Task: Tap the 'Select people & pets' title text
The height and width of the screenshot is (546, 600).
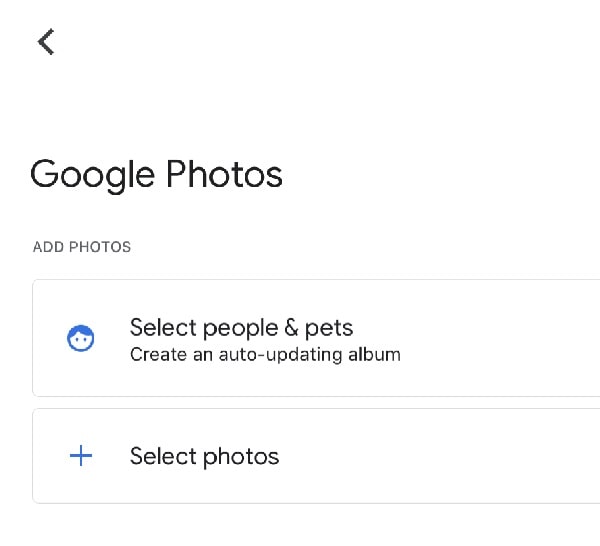Action: [241, 327]
